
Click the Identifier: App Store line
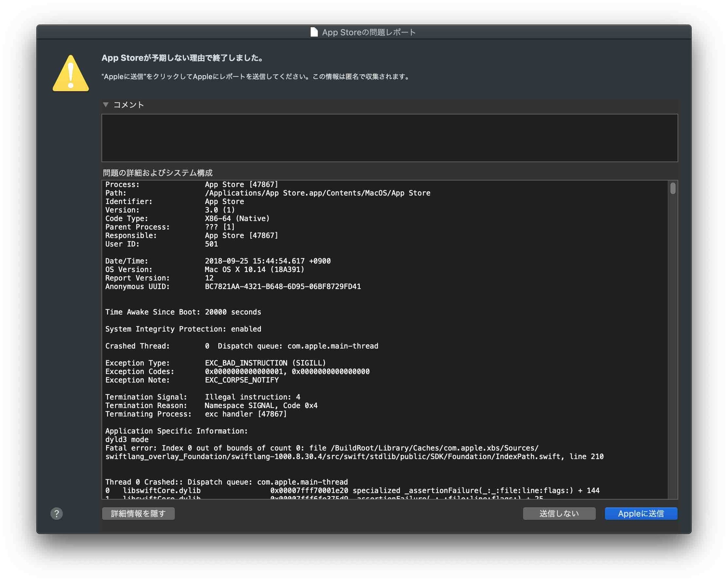(x=174, y=202)
